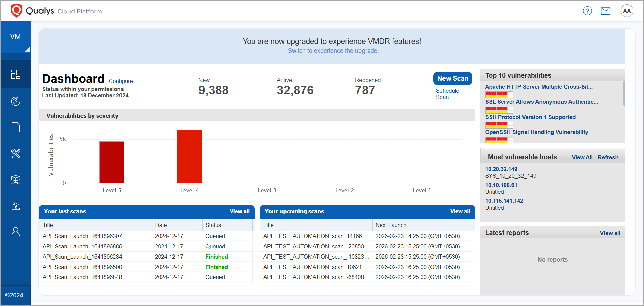Screen dimensions: 644x306
Task: Select the KnowledgeBase lightbulb icon
Action: pyautogui.click(x=15, y=206)
